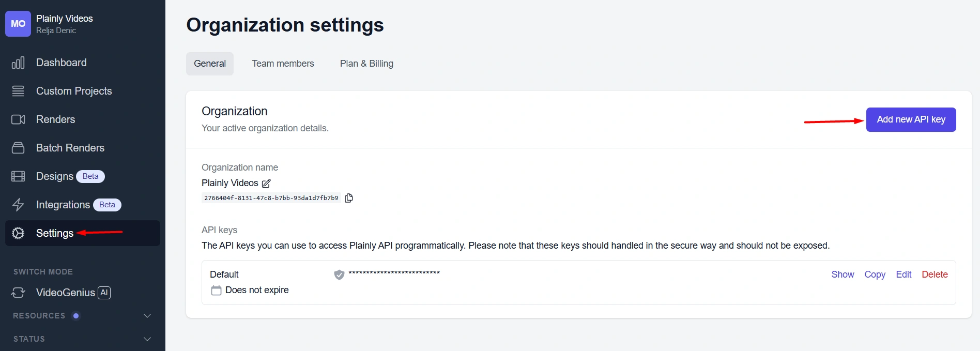The image size is (980, 351).
Task: Delete the Default API key
Action: 935,274
